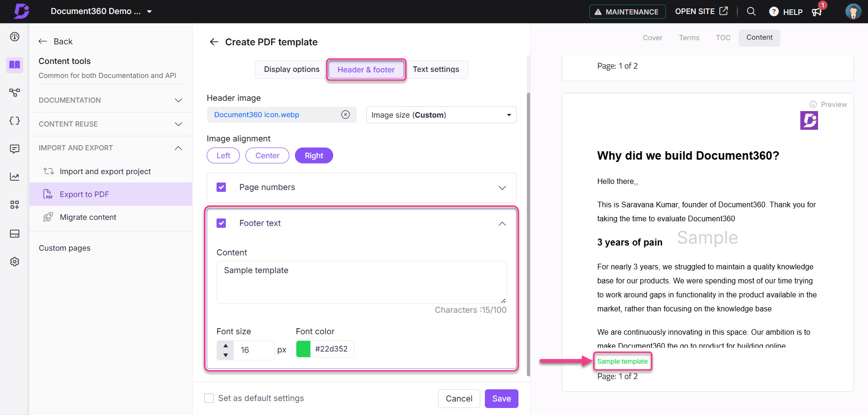Image resolution: width=868 pixels, height=415 pixels.
Task: Click the Maintenance warning triangle icon
Action: (598, 12)
